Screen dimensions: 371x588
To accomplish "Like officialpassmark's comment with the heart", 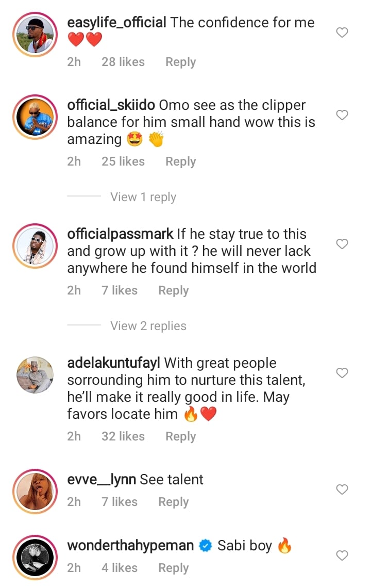I will point(342,244).
